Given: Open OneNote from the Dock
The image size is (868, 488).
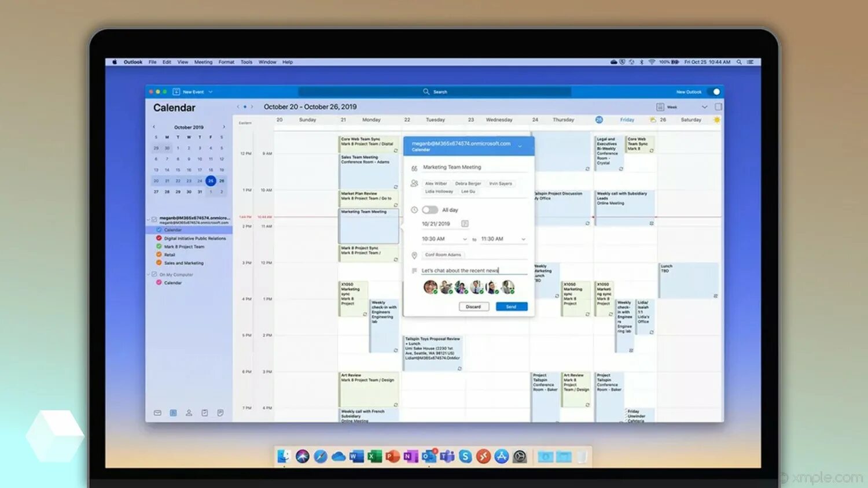Looking at the screenshot, I should (x=411, y=457).
